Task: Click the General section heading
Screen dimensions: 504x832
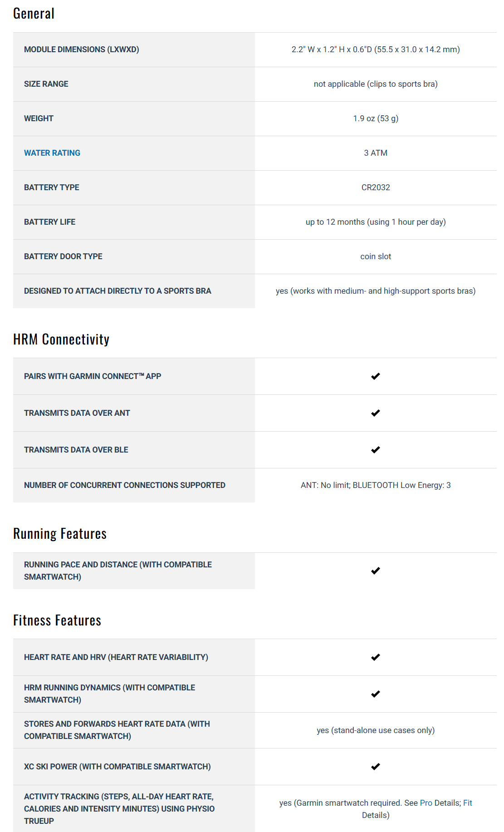Action: 34,14
